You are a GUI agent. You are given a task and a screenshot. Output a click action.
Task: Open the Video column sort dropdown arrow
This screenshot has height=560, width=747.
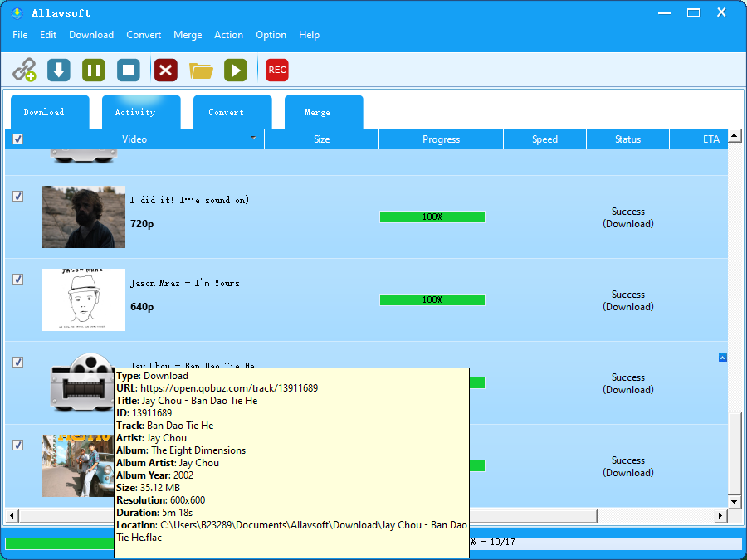coord(253,138)
